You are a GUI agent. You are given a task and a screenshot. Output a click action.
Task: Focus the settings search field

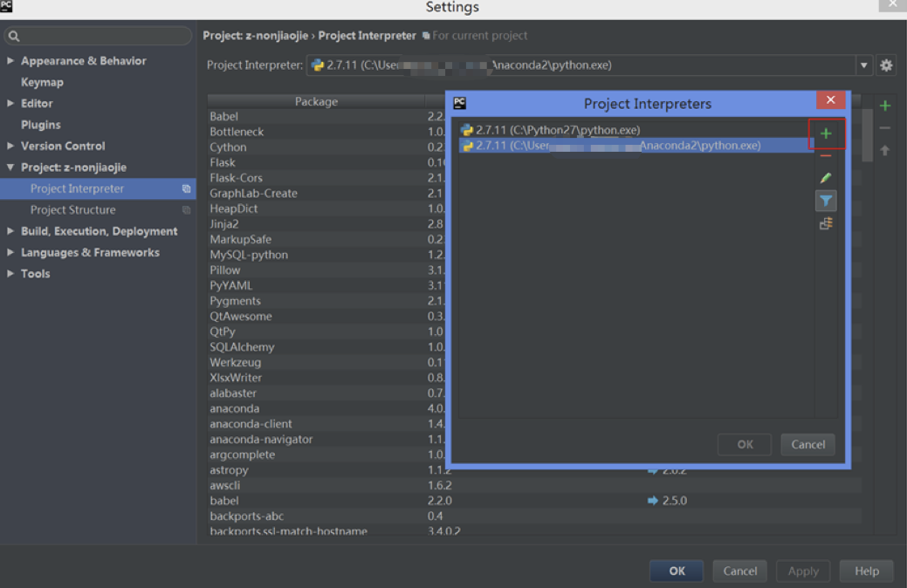point(98,37)
